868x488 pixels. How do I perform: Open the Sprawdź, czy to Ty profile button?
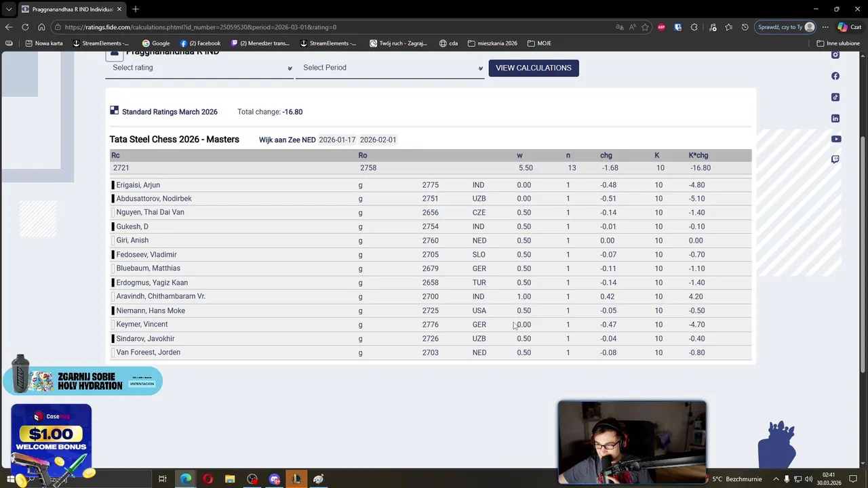tap(787, 27)
